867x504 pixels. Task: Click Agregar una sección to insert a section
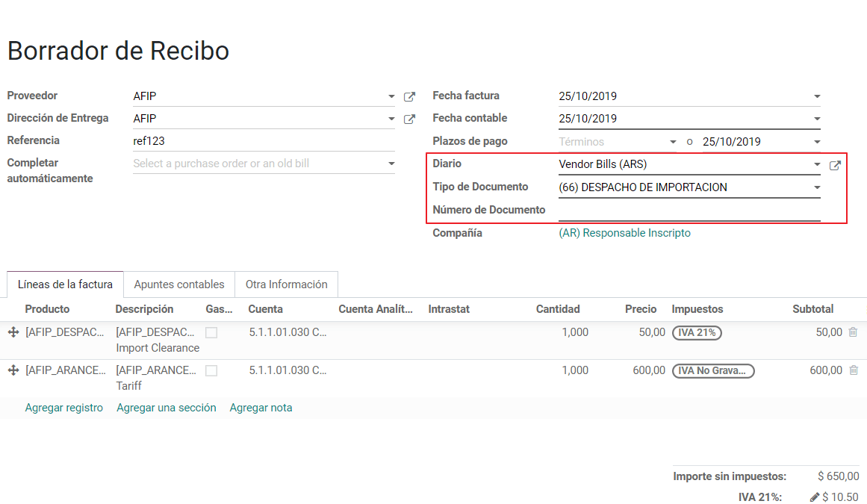click(x=166, y=408)
